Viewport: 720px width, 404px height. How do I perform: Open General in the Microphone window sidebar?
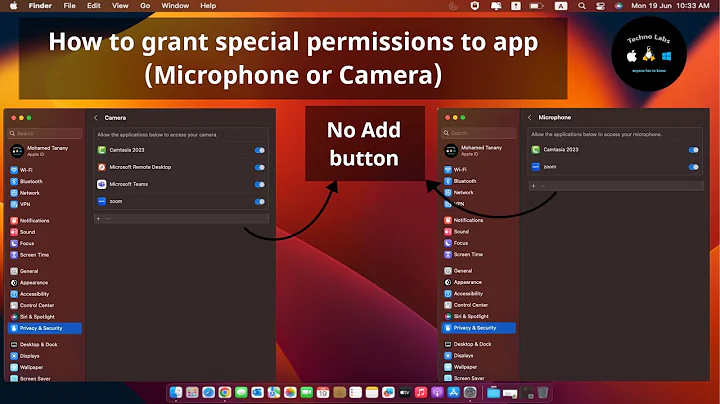[458, 271]
